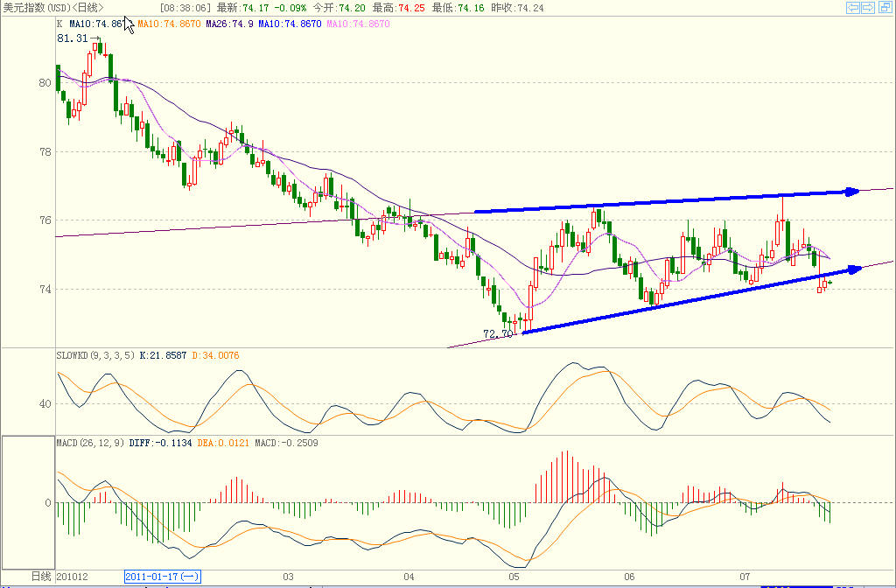Click the D:34.0076 value
The image size is (896, 588).
(215, 355)
